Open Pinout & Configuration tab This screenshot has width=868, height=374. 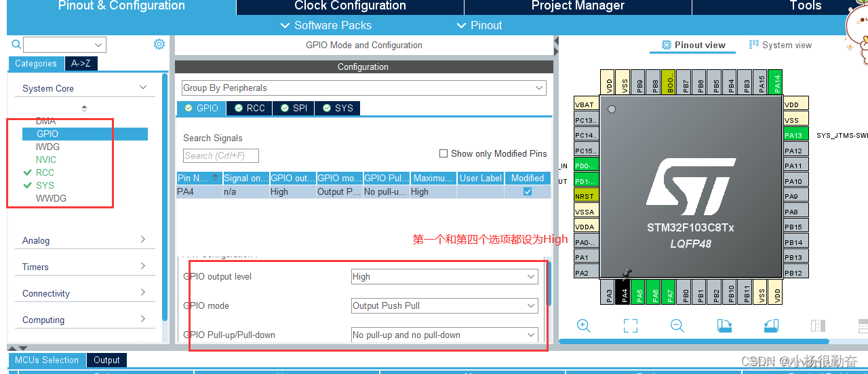point(121,6)
